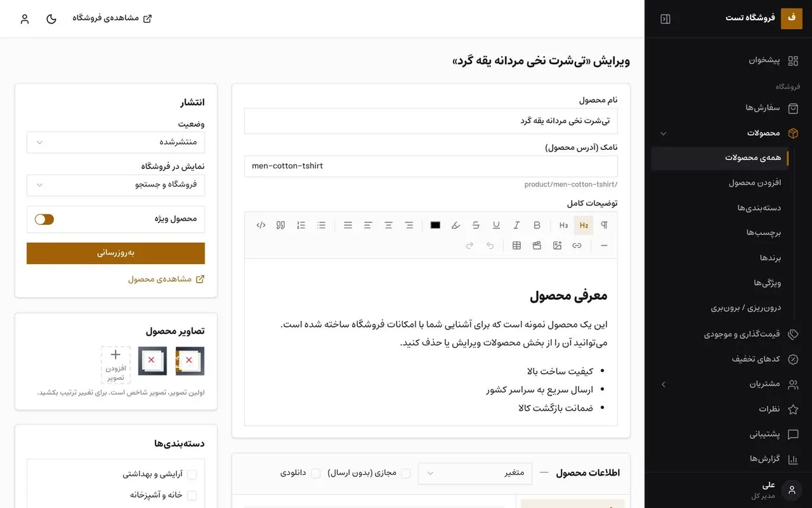The width and height of the screenshot is (812, 508).
Task: Toggle underline formatting in editor
Action: 496,225
